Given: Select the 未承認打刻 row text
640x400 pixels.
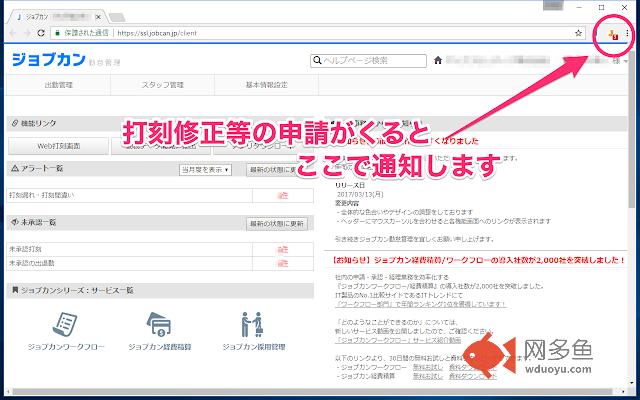Looking at the screenshot, I should pos(25,249).
